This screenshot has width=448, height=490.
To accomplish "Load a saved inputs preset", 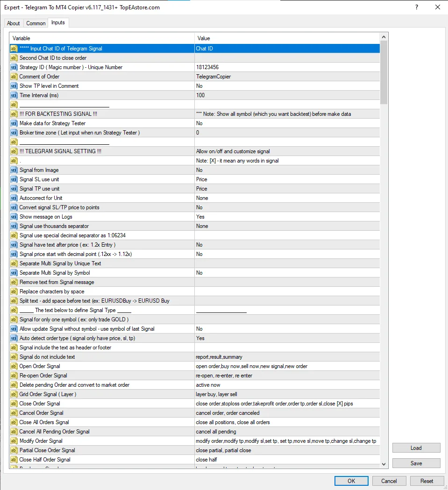I will click(x=416, y=448).
